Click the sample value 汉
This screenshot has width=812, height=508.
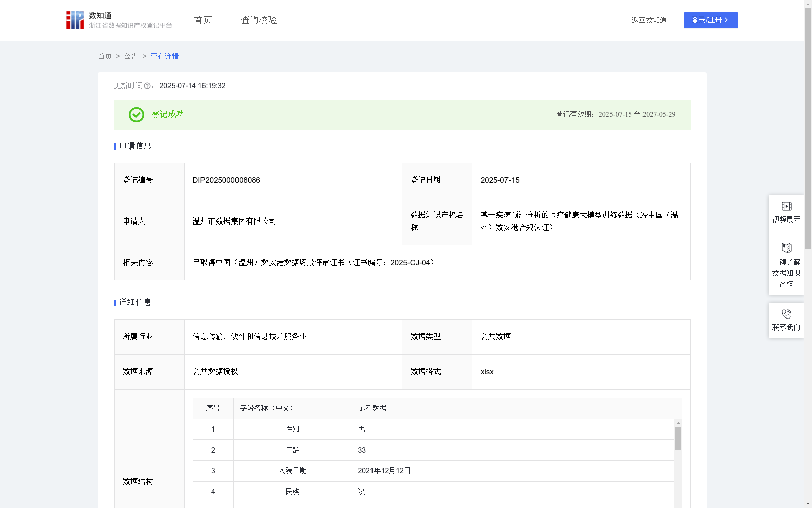[x=361, y=492]
